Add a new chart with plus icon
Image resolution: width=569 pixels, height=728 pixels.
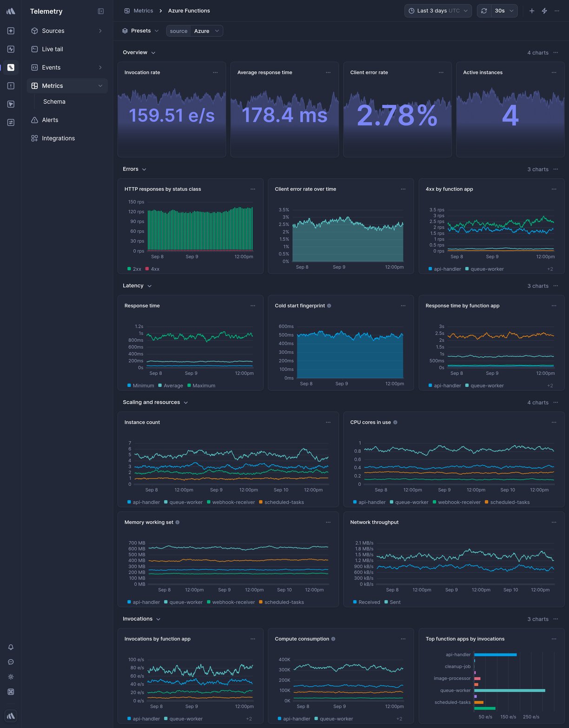[x=532, y=11]
